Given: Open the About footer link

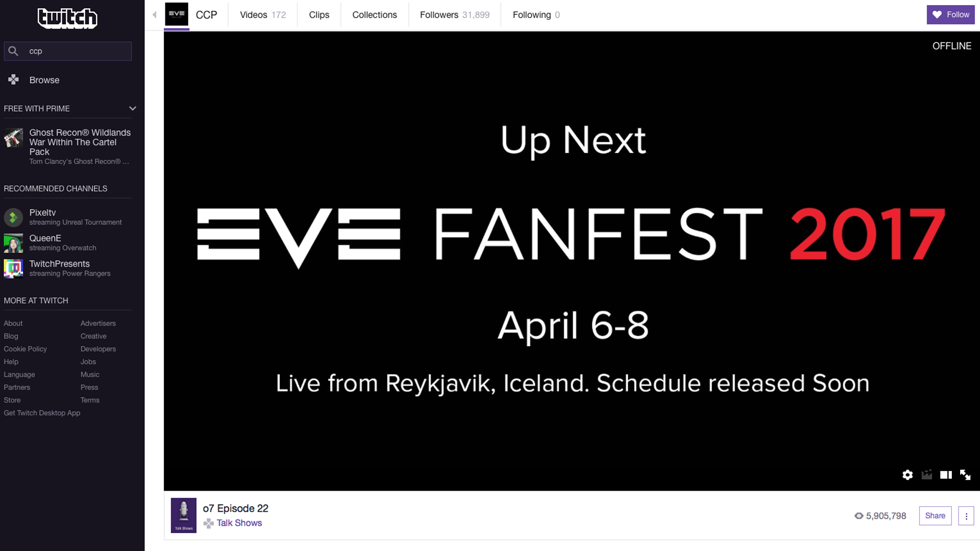Looking at the screenshot, I should [13, 323].
